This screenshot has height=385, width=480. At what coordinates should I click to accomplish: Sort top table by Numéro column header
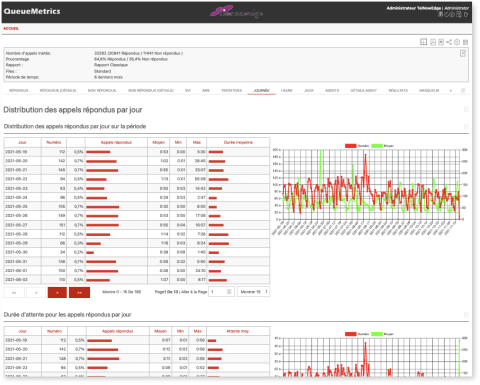[54, 142]
